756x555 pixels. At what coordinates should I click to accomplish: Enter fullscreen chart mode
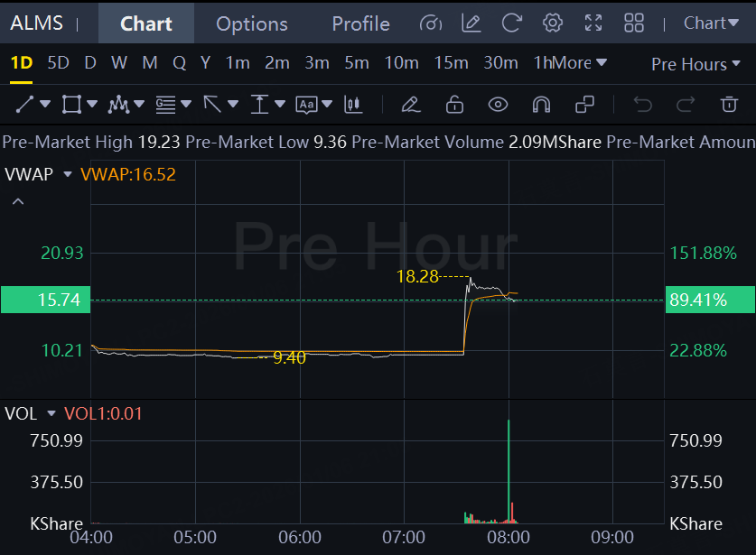point(593,23)
